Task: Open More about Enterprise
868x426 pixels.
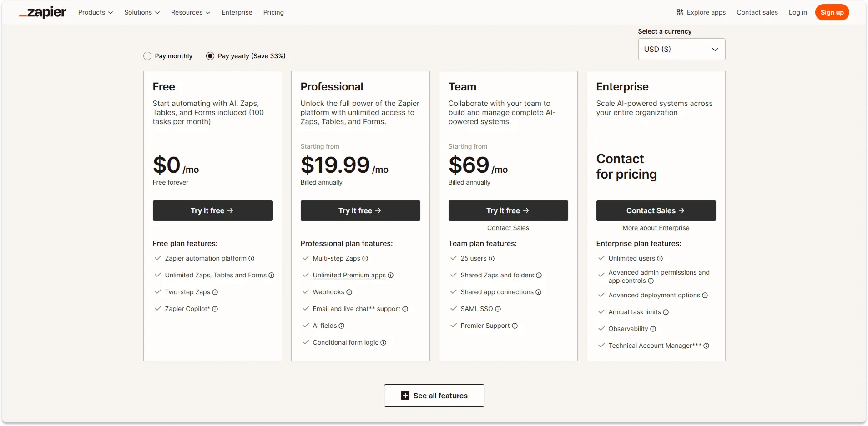Action: (656, 228)
